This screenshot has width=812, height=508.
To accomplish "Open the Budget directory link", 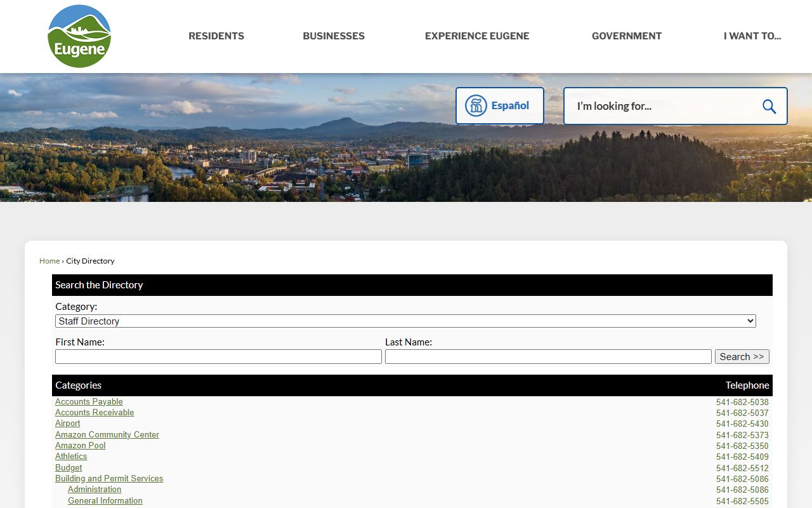I will tap(69, 468).
